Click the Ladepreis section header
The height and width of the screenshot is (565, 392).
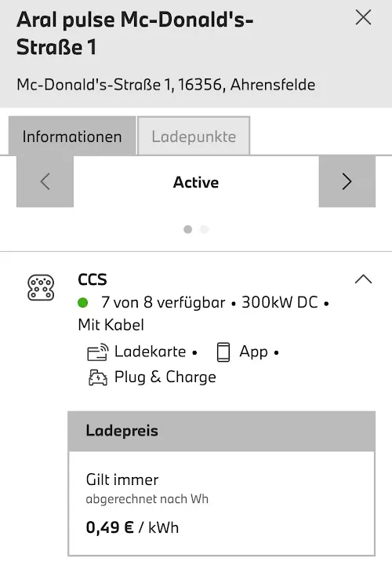coord(221,431)
